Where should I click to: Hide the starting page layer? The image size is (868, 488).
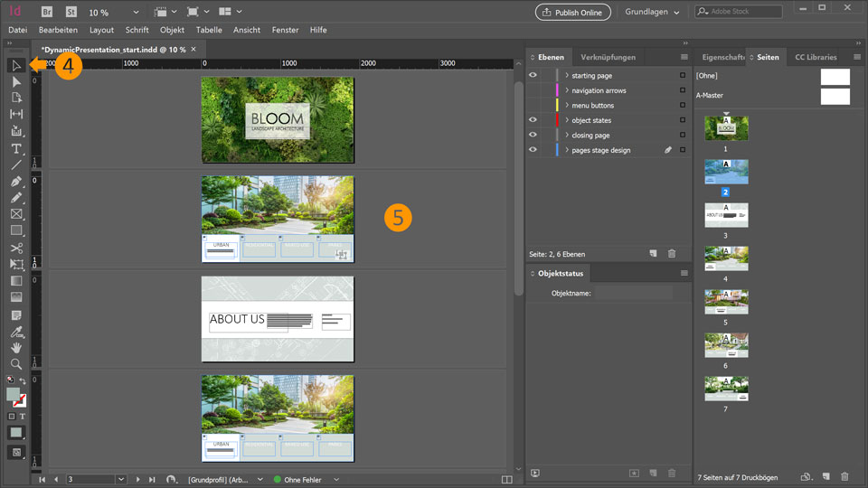(x=533, y=76)
